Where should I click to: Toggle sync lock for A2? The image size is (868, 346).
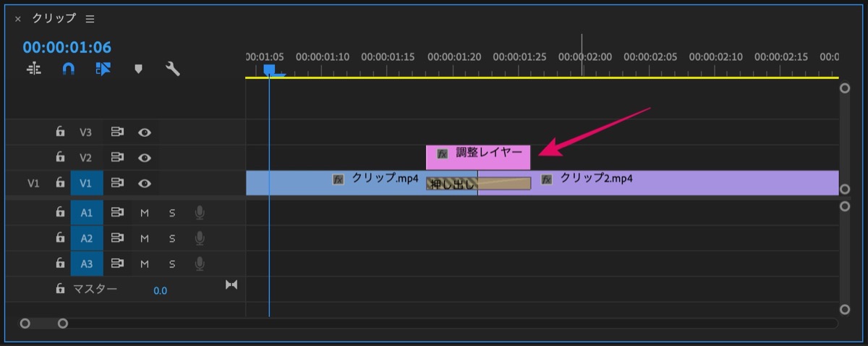click(117, 238)
